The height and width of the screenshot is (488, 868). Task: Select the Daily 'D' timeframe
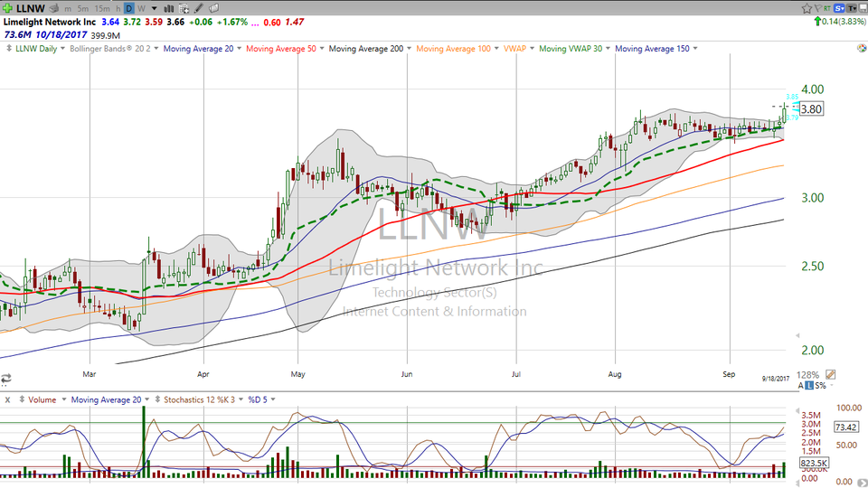tap(128, 9)
